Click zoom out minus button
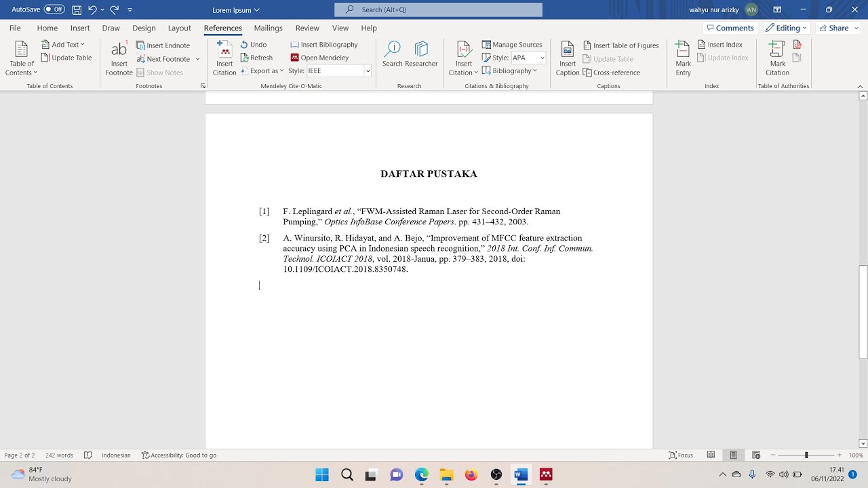 (772, 455)
